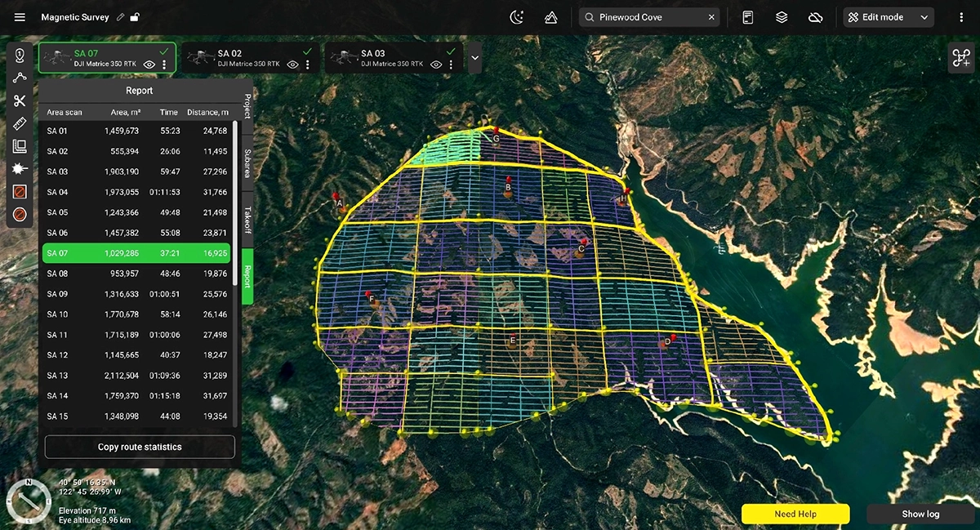Image resolution: width=980 pixels, height=530 pixels.
Task: Select the route drawing tool
Action: tap(19, 78)
